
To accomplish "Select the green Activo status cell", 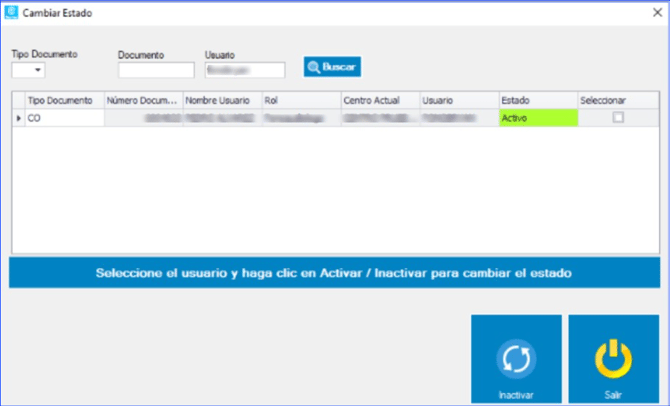I will (537, 118).
